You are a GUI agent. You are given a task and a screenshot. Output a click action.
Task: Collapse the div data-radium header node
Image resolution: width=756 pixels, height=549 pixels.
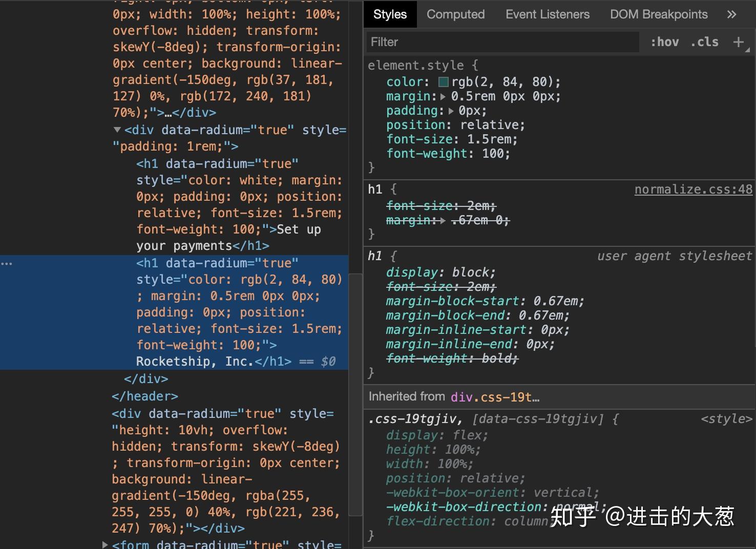[117, 130]
